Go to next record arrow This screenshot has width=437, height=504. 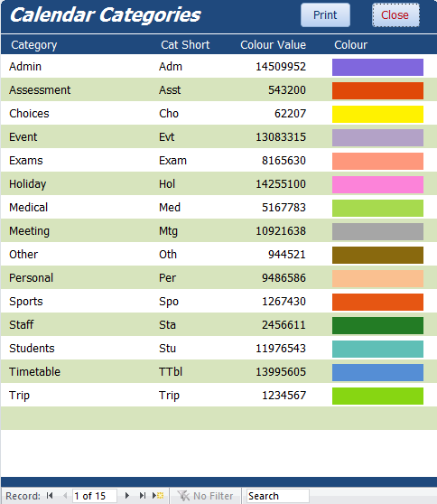tap(127, 496)
